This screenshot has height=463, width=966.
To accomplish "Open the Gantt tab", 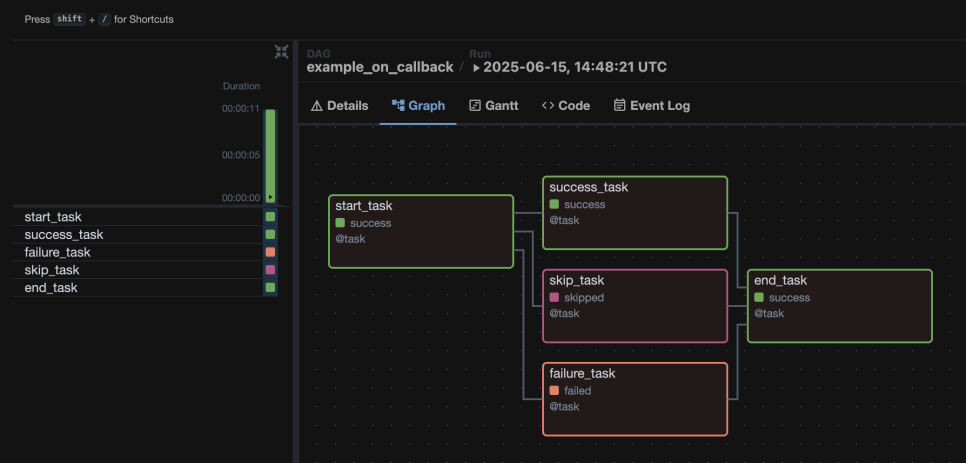I will point(493,105).
